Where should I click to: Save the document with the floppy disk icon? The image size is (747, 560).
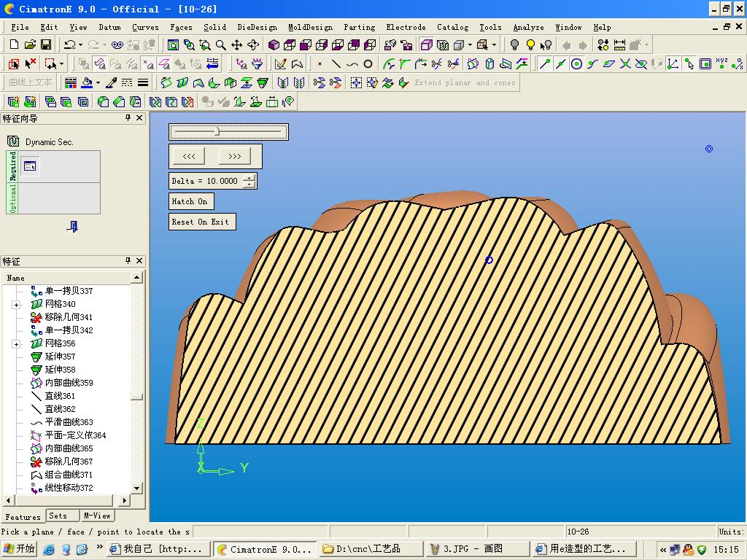point(46,44)
